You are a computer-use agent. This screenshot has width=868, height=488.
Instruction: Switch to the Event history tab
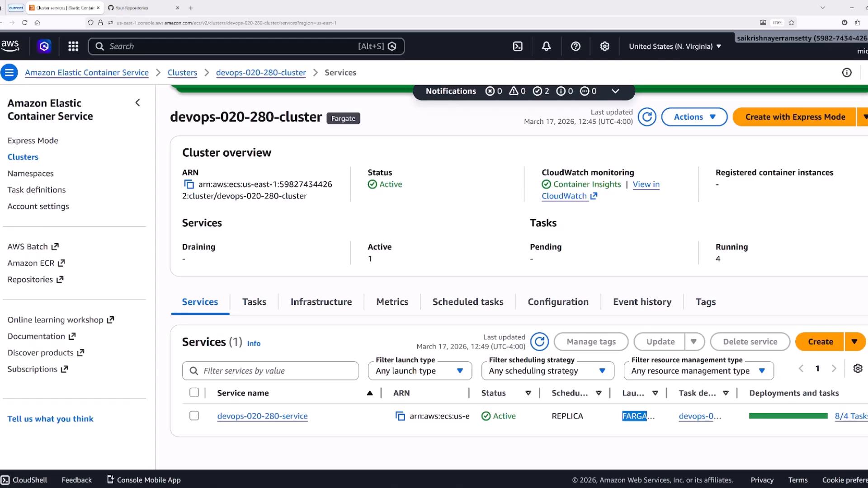click(x=642, y=302)
